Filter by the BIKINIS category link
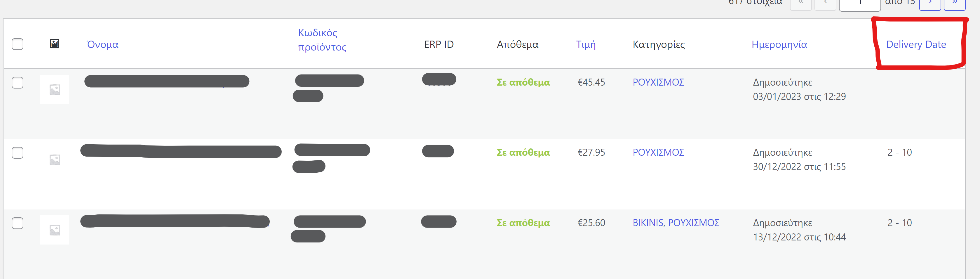This screenshot has width=980, height=279. pyautogui.click(x=647, y=223)
